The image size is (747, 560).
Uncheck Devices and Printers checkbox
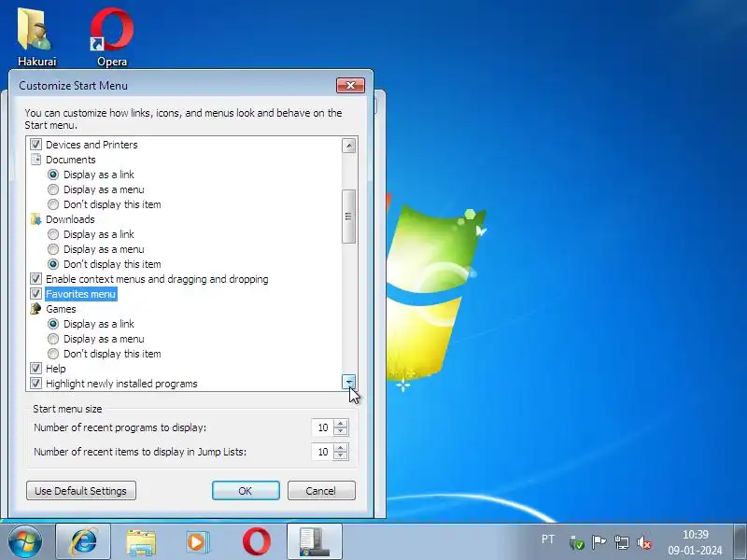(x=35, y=145)
